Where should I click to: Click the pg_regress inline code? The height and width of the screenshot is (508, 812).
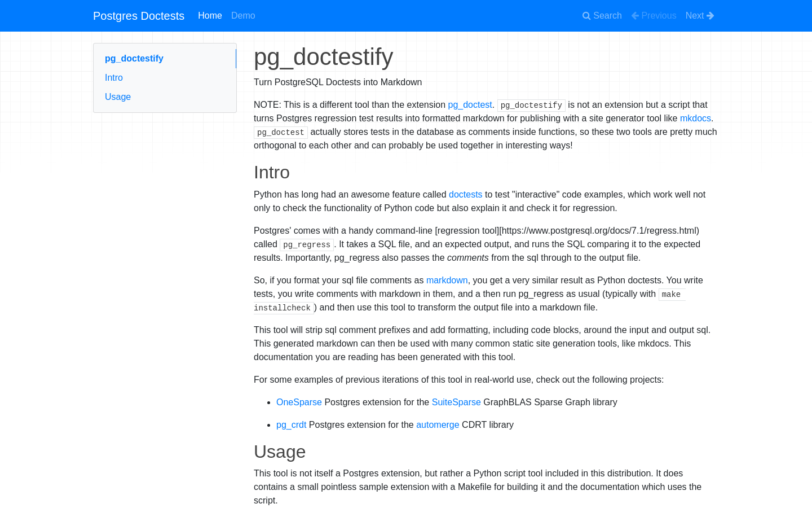pyautogui.click(x=307, y=244)
